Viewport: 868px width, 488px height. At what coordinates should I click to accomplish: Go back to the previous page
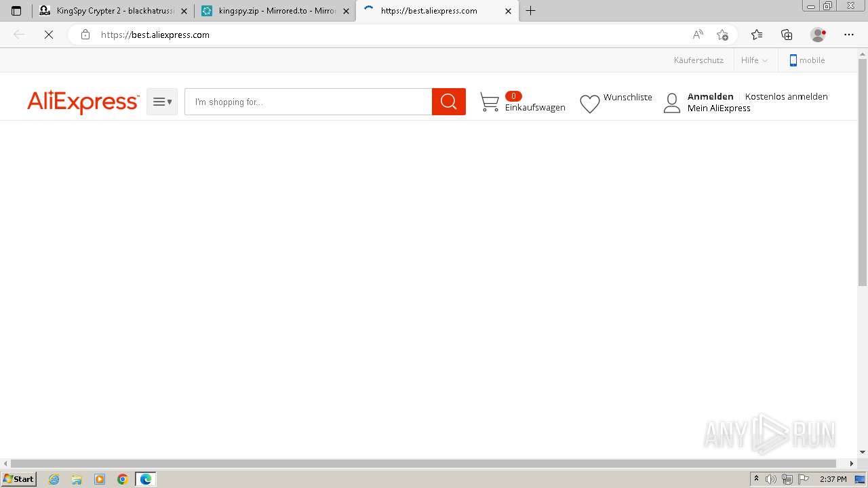[x=19, y=35]
